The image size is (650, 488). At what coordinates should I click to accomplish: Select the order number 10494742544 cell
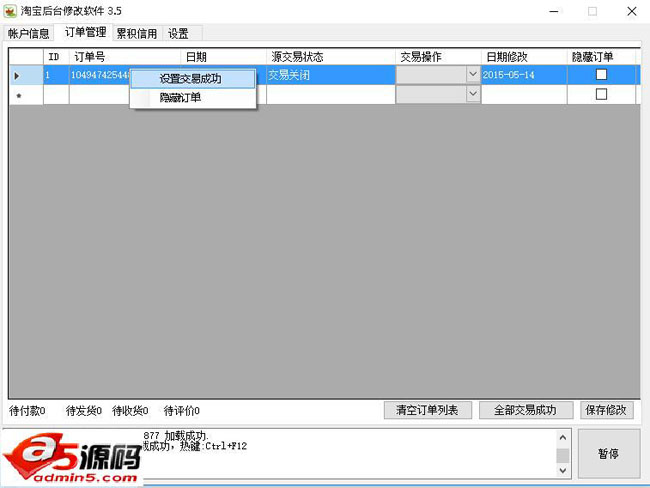[x=99, y=75]
